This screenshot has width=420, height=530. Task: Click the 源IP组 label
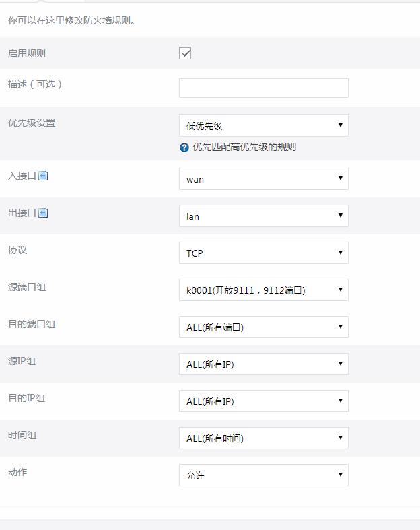click(x=22, y=361)
